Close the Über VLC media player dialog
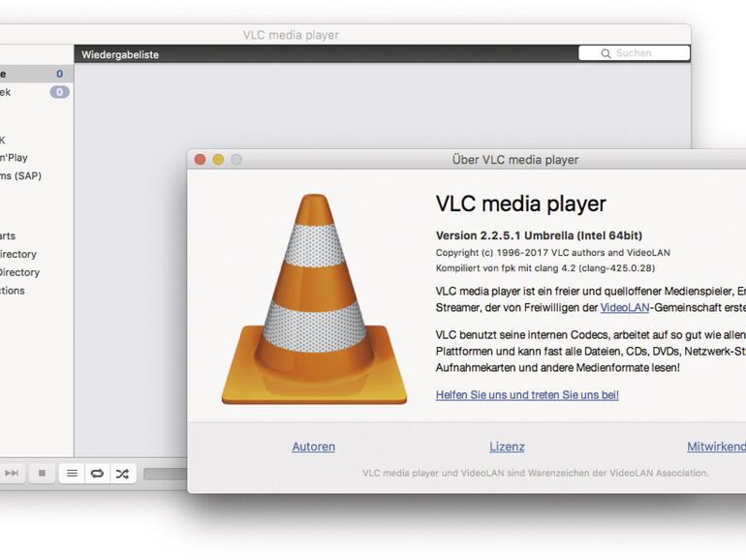The image size is (746, 560). click(201, 160)
